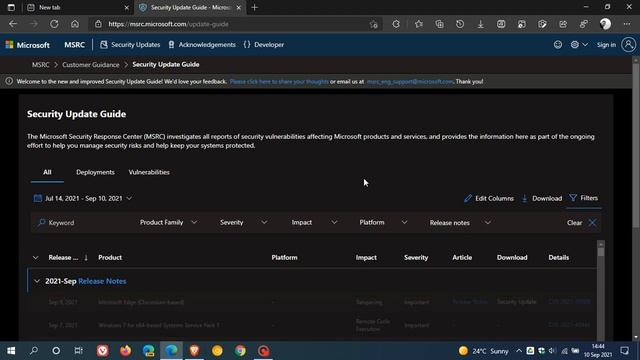
Task: Launch Google Chrome from taskbar
Action: pos(240,351)
